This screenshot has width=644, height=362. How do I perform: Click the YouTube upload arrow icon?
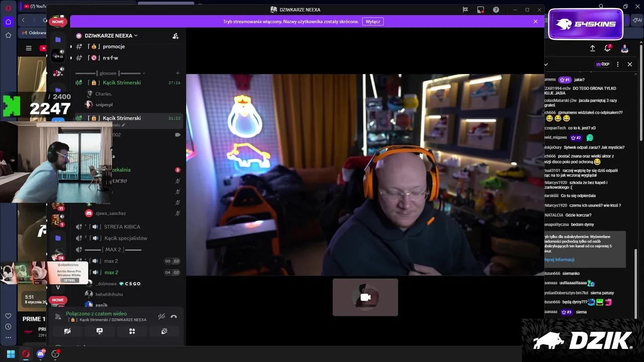pos(593,48)
